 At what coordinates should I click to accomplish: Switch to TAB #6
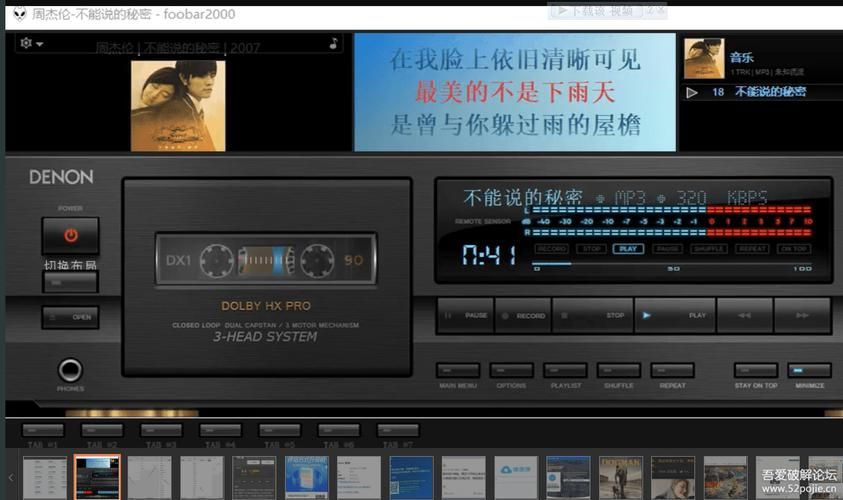[x=339, y=431]
